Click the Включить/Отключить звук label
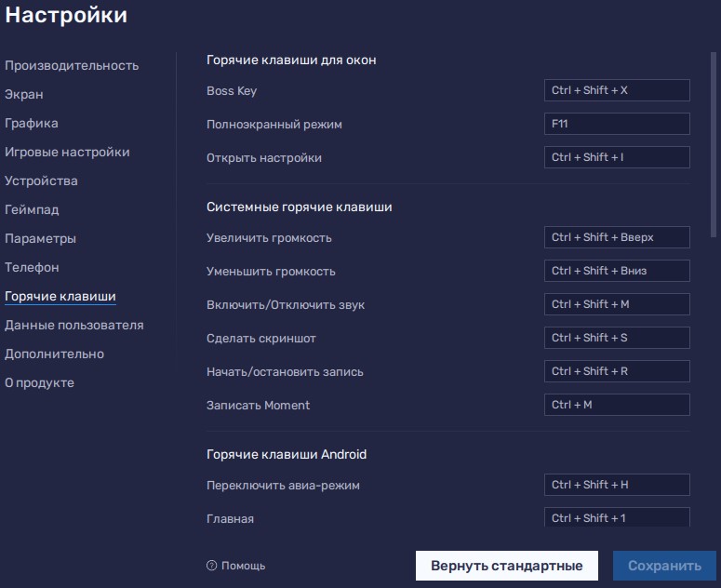 tap(286, 305)
